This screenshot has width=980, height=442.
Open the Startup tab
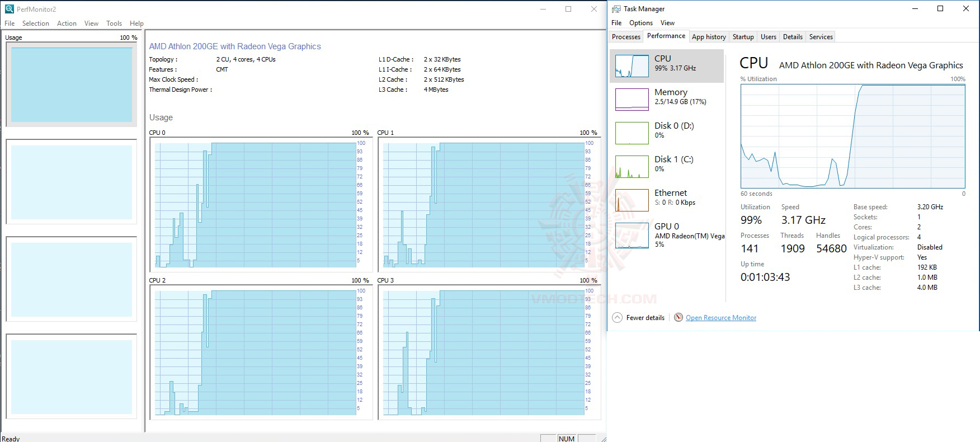pos(743,37)
